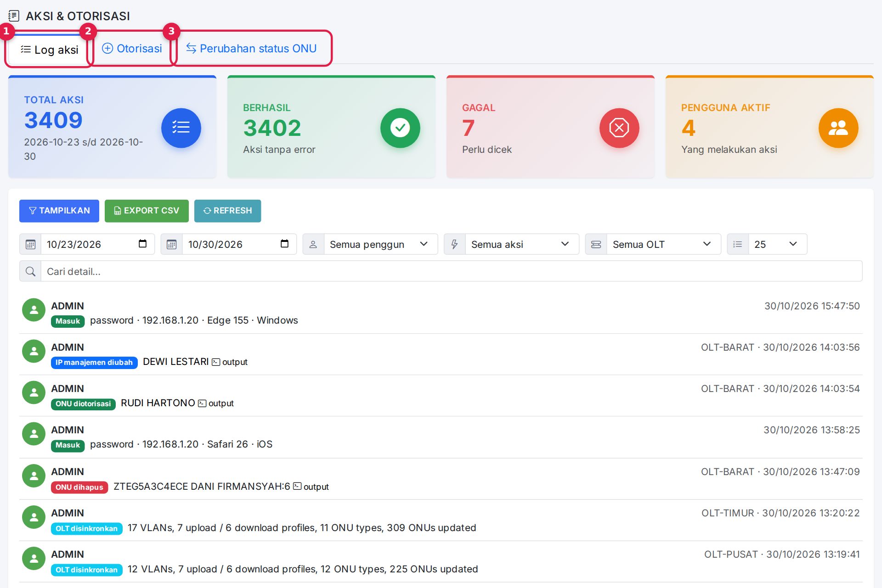Open the Otorisasi tab
This screenshot has height=588, width=882.
click(132, 49)
